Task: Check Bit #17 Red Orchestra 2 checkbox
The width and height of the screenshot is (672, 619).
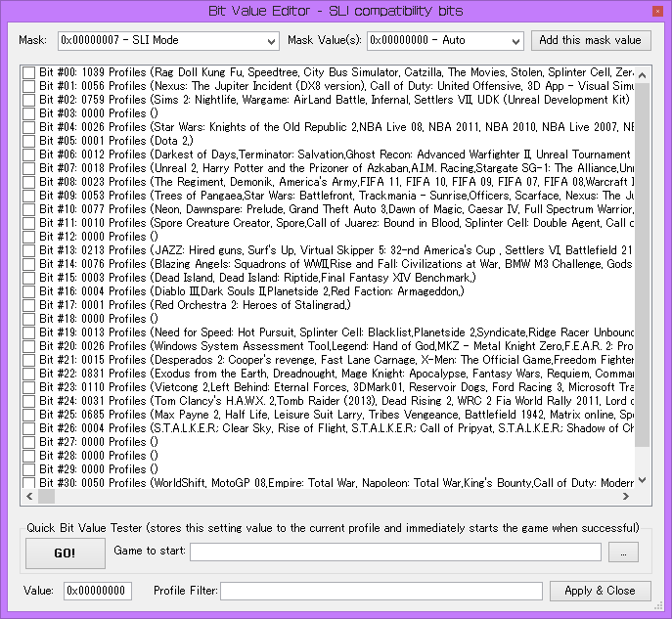Action: [28, 305]
